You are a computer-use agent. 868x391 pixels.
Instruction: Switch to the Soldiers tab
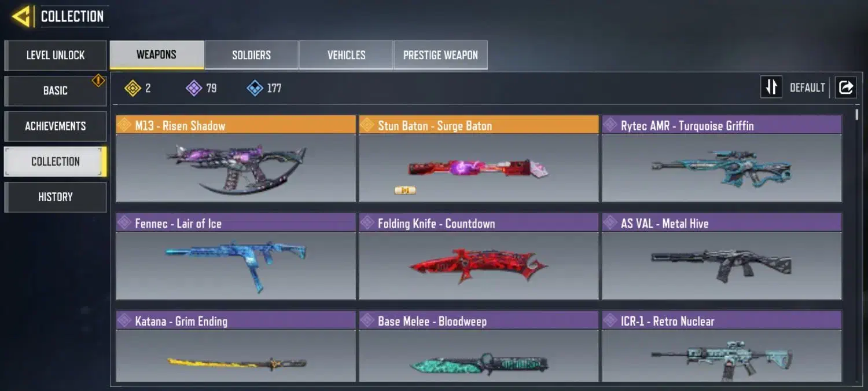(252, 55)
